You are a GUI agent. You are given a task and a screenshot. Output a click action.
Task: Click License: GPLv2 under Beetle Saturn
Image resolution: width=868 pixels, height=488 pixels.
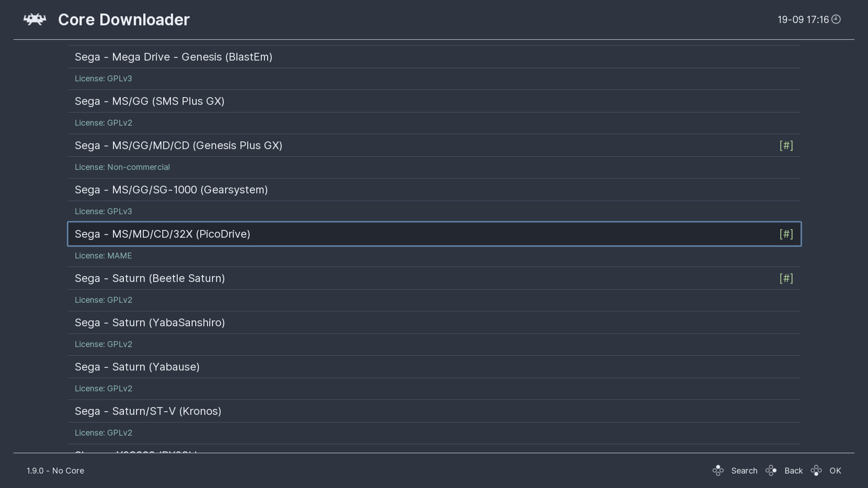tap(103, 300)
